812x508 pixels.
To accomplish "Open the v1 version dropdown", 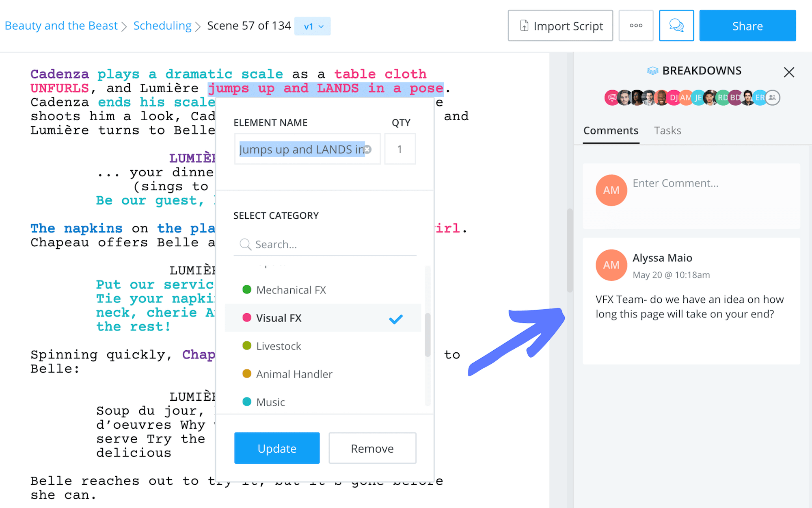I will coord(313,26).
